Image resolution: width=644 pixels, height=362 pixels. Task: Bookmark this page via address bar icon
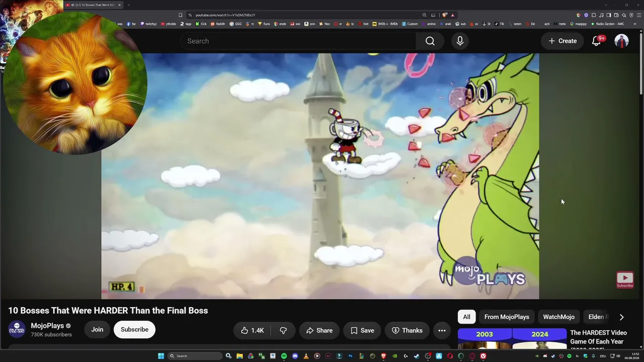[x=180, y=15]
